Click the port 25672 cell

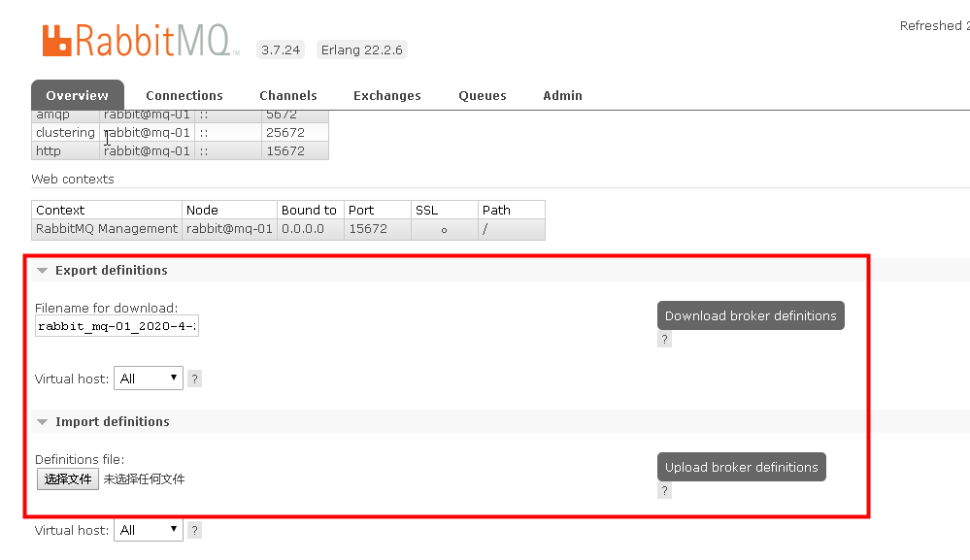point(295,132)
